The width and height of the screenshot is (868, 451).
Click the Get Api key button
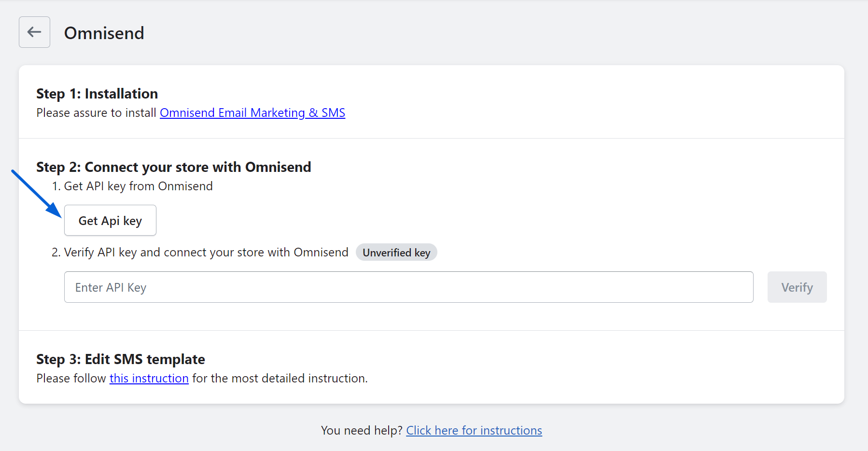110,220
